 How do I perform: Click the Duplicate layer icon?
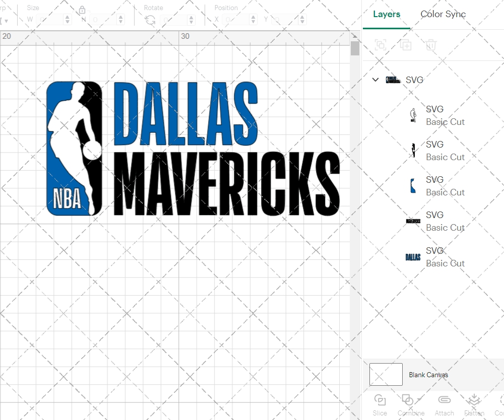(406, 45)
